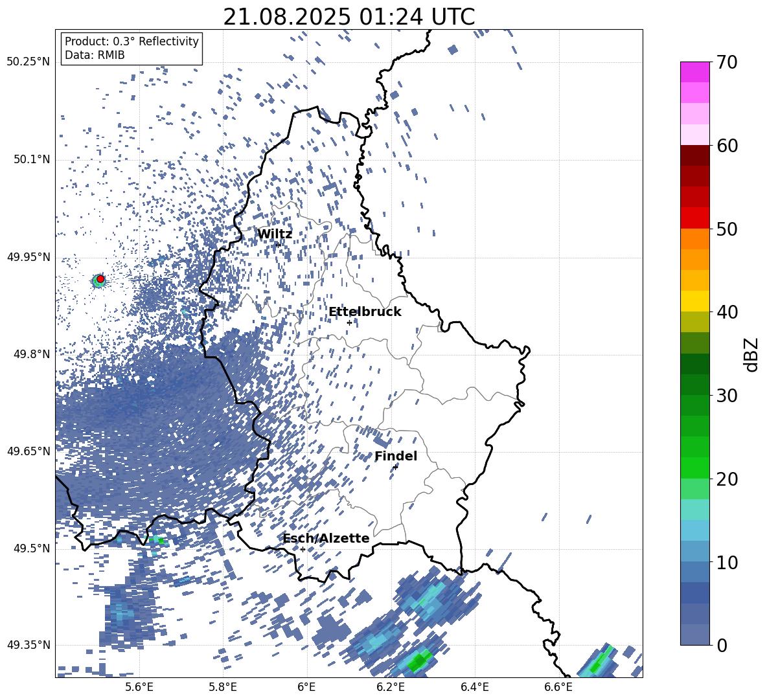Pick the bright green 20 dBZ colorbar swatch
The image size is (767, 700).
tap(694, 468)
